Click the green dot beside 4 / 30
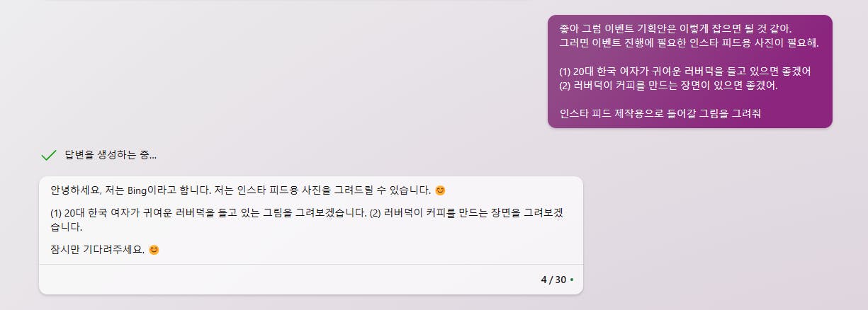The height and width of the screenshot is (310, 868). coord(572,280)
